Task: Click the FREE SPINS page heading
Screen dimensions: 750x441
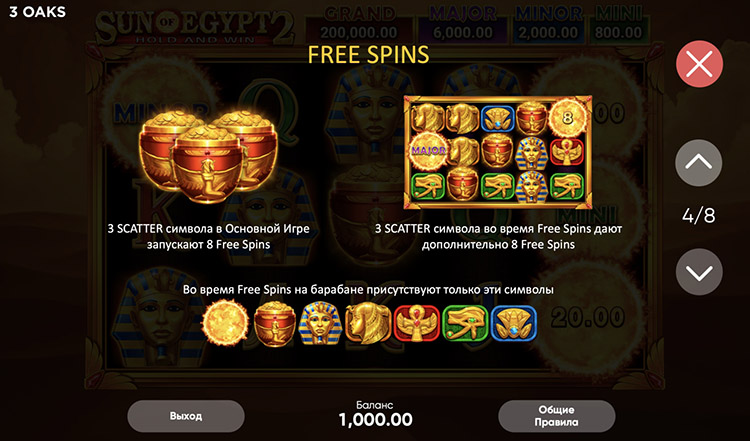Action: point(368,55)
